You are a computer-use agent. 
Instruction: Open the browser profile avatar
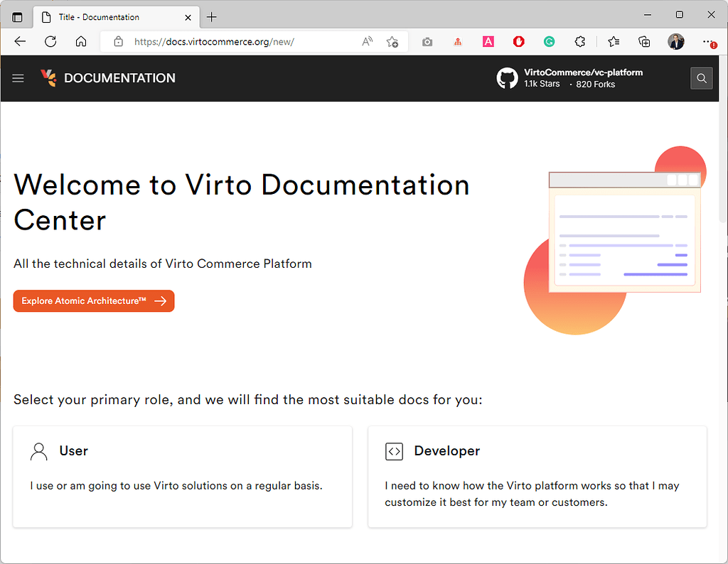675,42
